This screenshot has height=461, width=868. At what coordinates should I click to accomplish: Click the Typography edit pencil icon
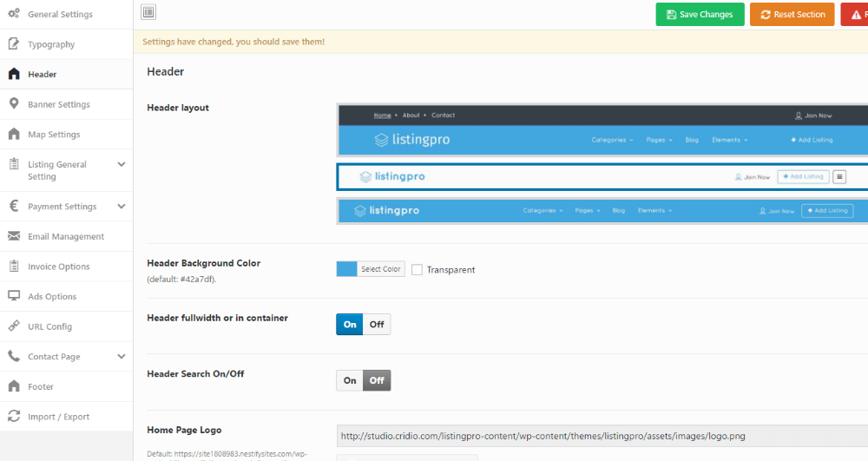click(14, 44)
